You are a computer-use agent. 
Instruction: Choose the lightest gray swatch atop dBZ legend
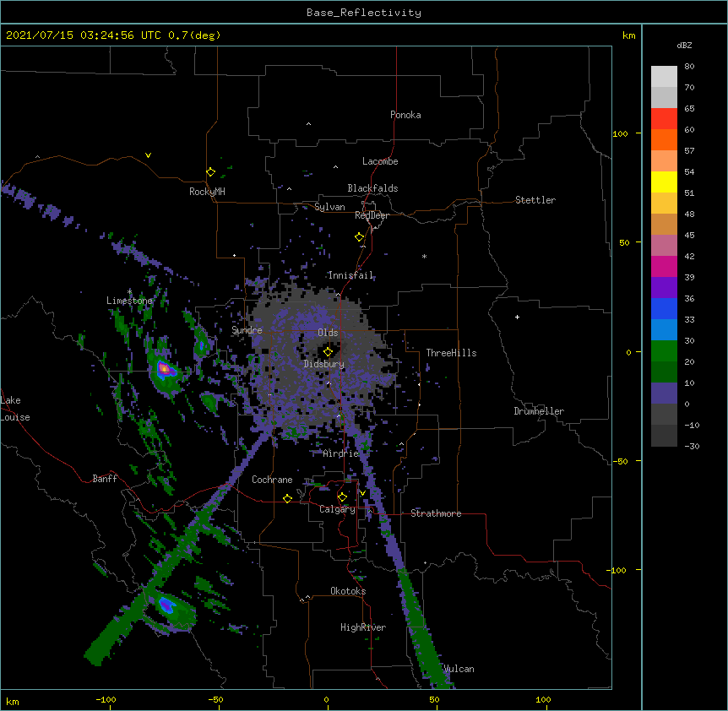click(664, 77)
